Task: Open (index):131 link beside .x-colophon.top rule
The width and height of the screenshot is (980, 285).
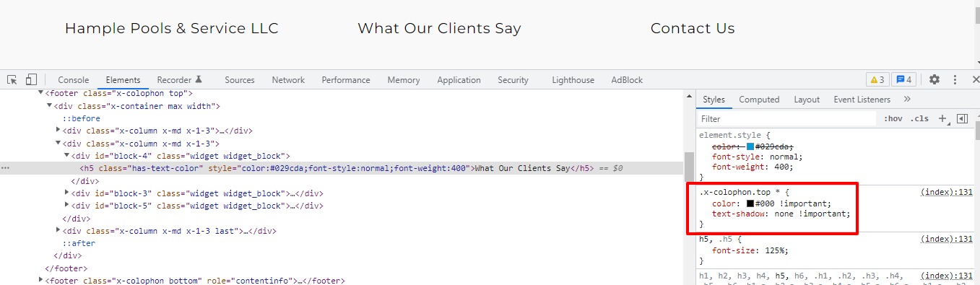Action: (x=947, y=193)
